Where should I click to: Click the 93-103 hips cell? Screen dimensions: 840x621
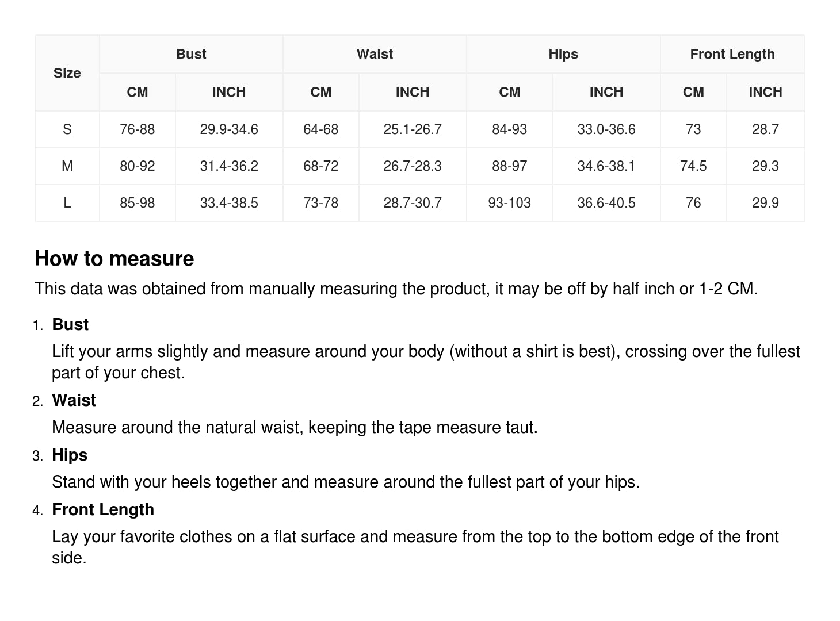(x=509, y=203)
